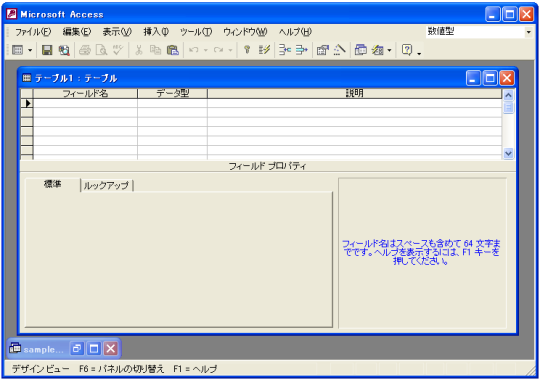540x380 pixels.
Task: Click the Delete Rows icon
Action: click(301, 50)
